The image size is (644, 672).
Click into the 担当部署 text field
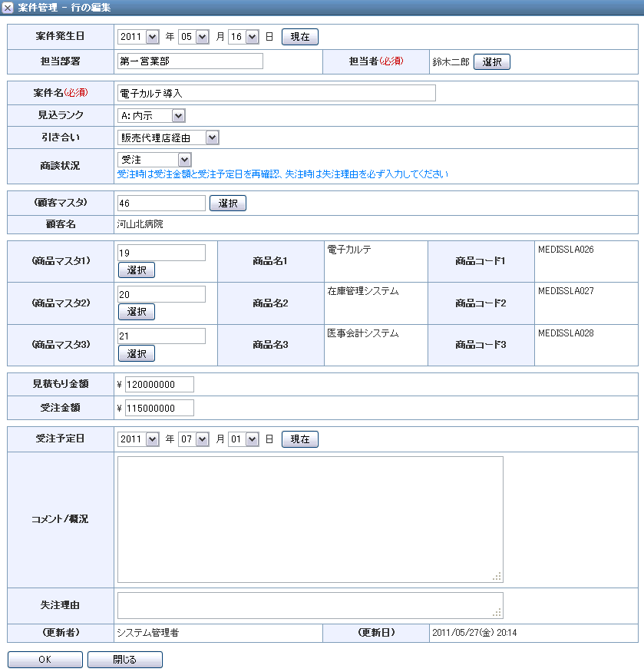click(190, 61)
